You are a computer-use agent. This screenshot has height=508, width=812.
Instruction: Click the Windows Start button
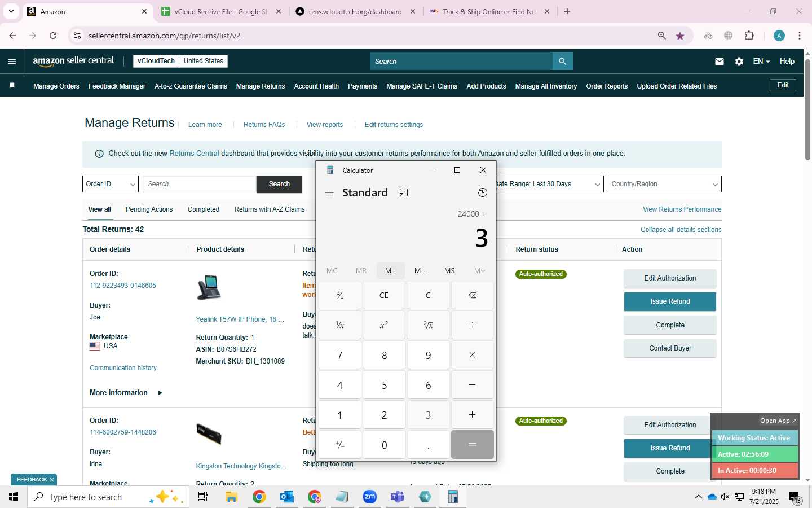(x=14, y=497)
